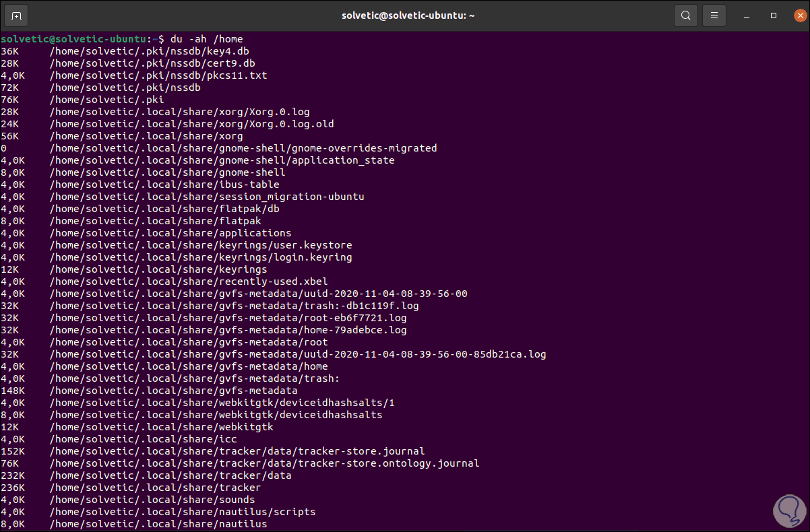
Task: Click the solvetic@solvetic-ubuntu window title
Action: [x=408, y=15]
